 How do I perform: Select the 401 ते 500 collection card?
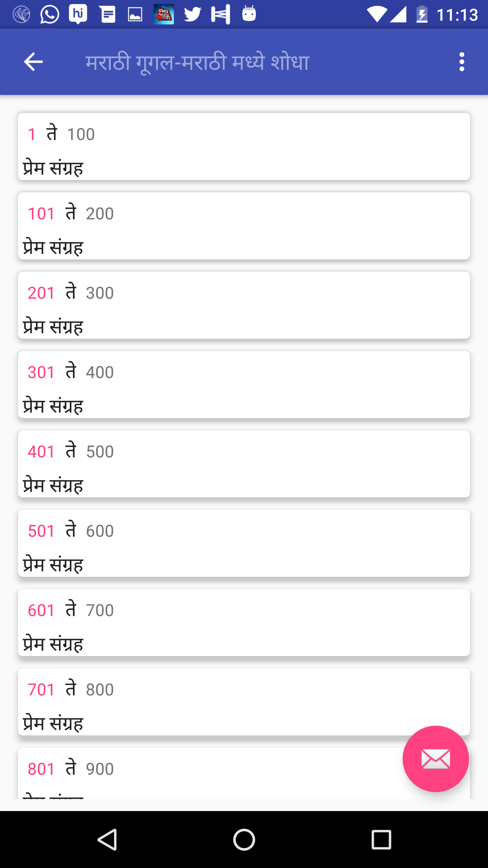pyautogui.click(x=244, y=464)
